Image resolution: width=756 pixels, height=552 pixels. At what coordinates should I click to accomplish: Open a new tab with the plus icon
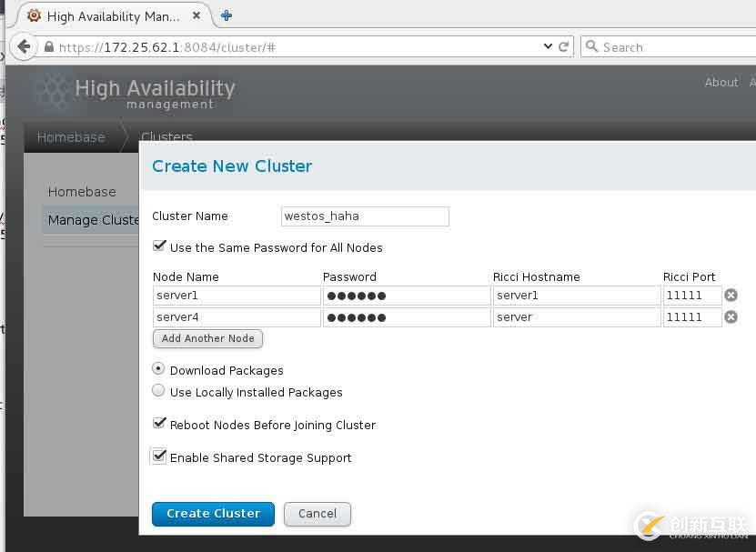227,15
